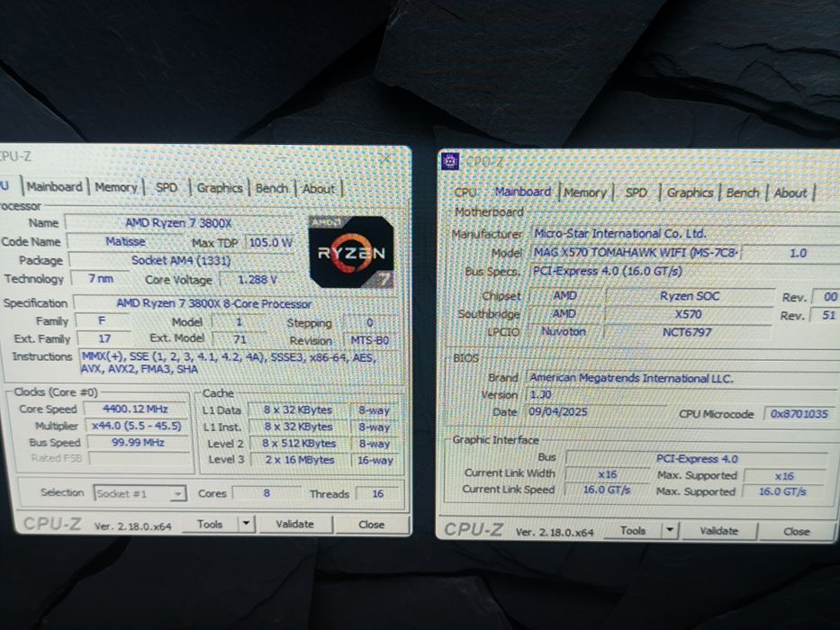Click Tools button in right CPU-Z window
840x630 pixels.
pos(633,530)
